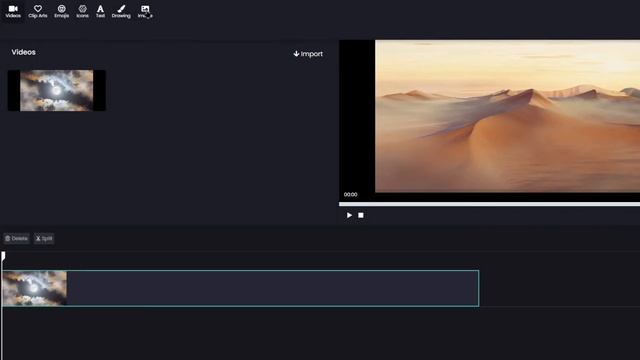Click the desert video preview frame

507,116
